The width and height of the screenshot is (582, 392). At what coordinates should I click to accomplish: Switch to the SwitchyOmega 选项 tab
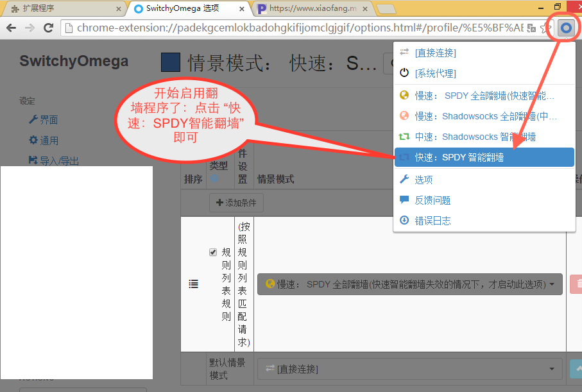coord(187,8)
